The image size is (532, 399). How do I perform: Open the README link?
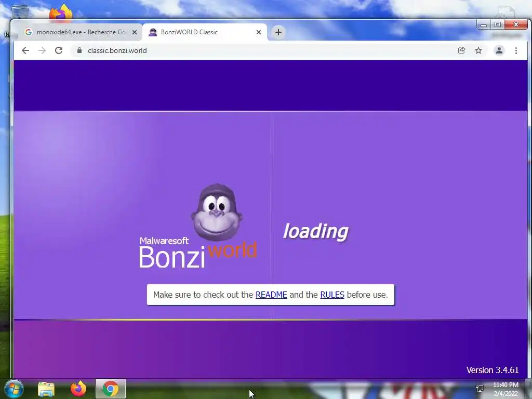click(x=271, y=295)
